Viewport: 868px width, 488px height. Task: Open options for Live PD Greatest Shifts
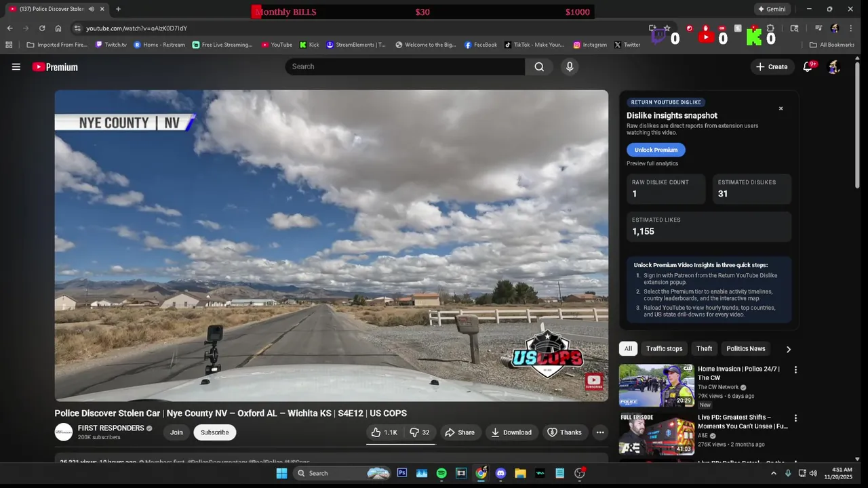(795, 418)
